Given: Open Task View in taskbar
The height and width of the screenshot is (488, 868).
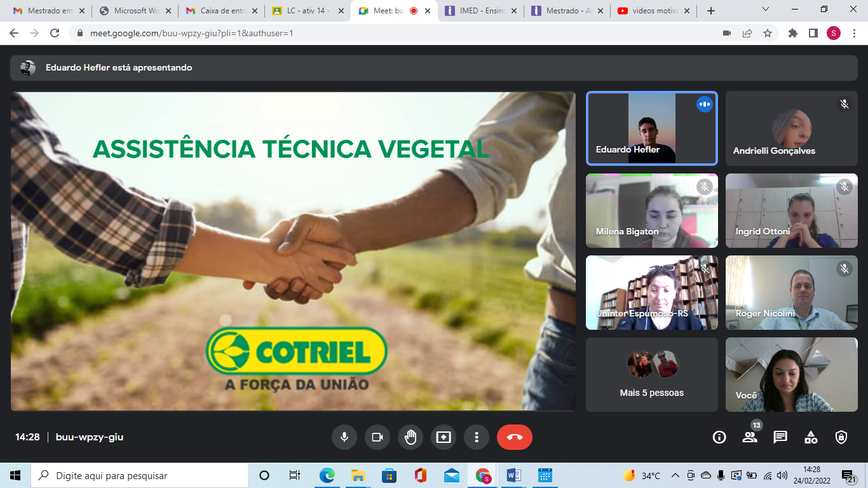Looking at the screenshot, I should [295, 475].
